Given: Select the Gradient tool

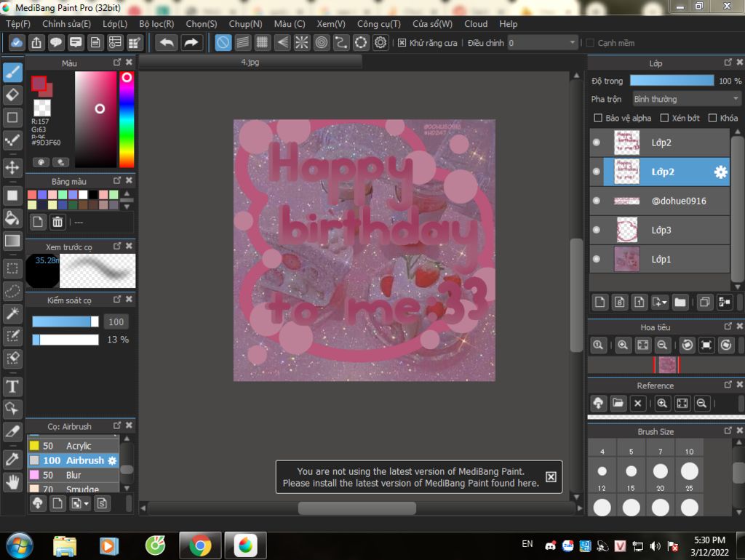Looking at the screenshot, I should tap(13, 241).
